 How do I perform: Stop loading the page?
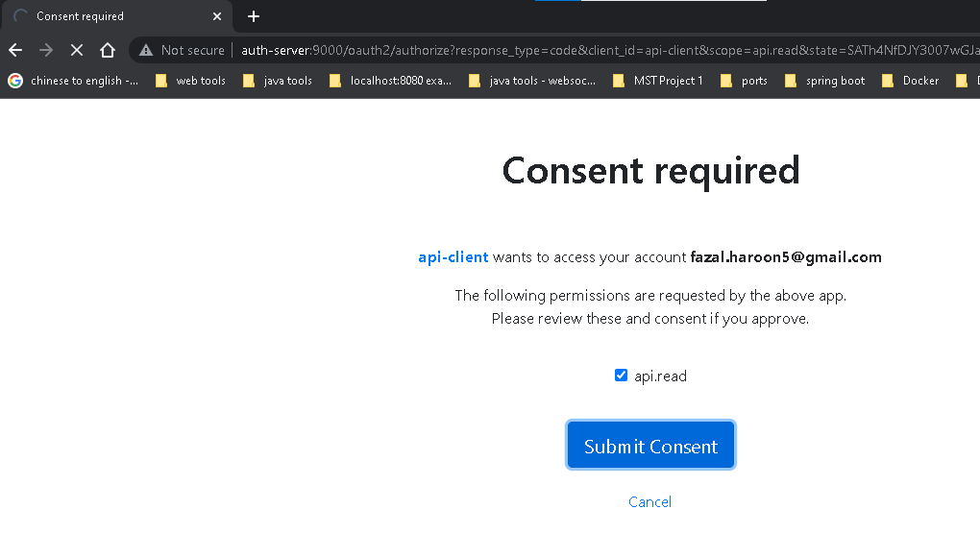point(77,50)
